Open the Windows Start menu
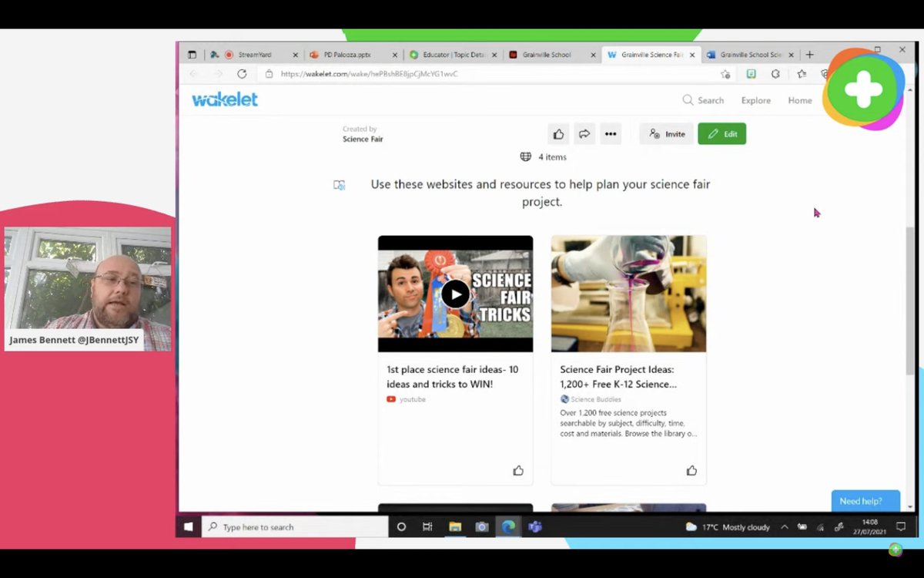 [x=189, y=527]
